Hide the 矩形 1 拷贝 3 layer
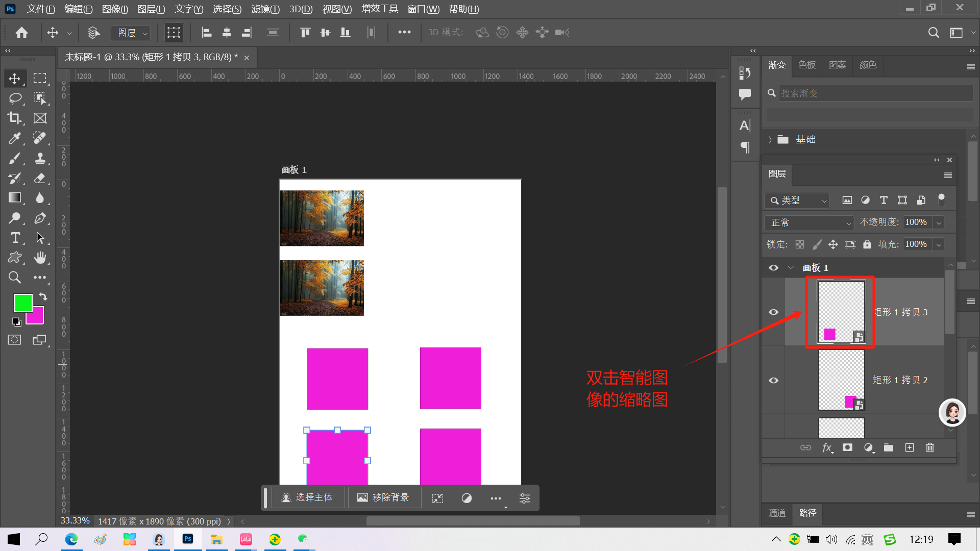 (774, 312)
